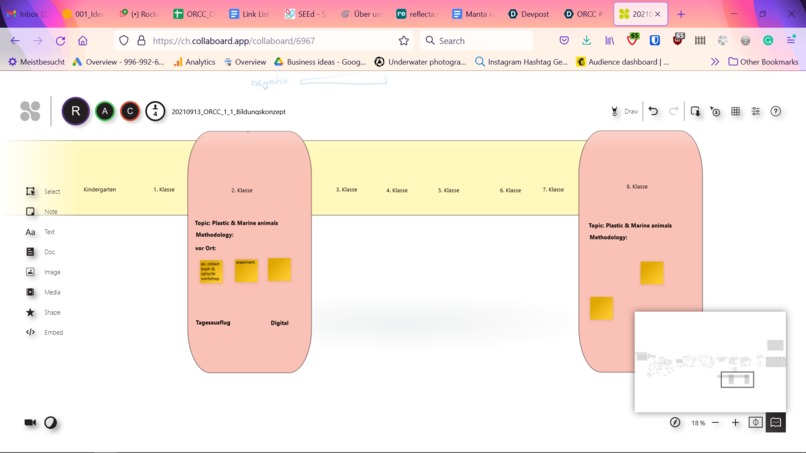The image size is (806, 453).
Task: Open the timer/presenter cursor icon
Action: [x=716, y=111]
